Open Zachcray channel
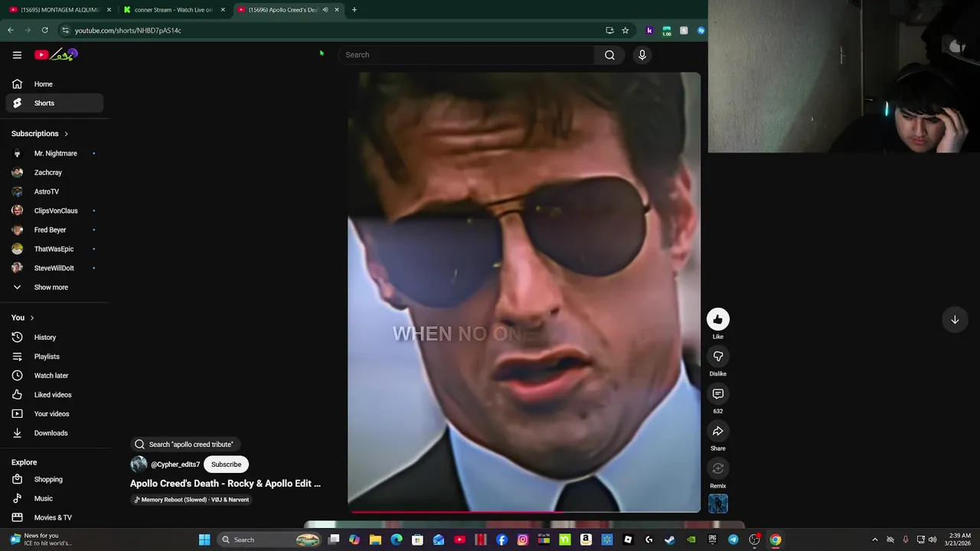This screenshot has height=551, width=980. pos(54,173)
